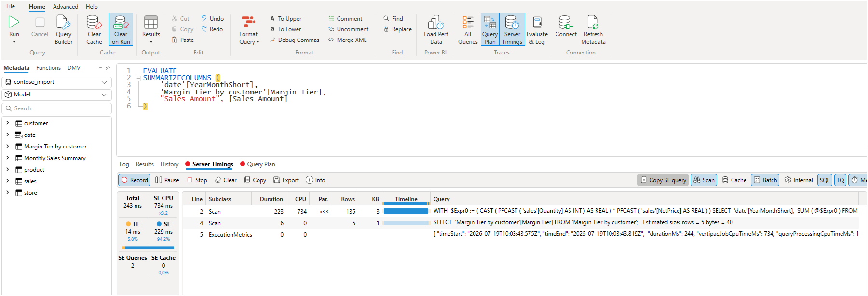Click the Info button

click(315, 180)
